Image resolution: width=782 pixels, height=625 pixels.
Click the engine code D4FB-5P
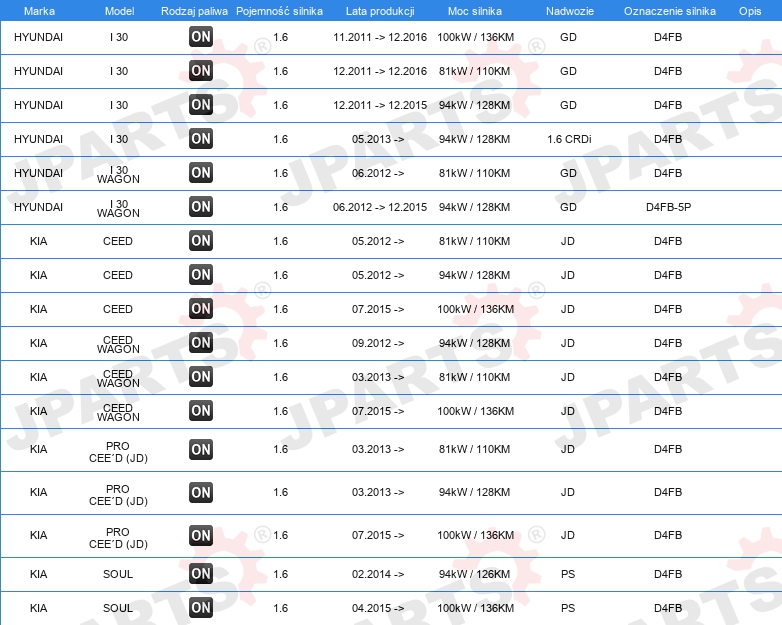(x=668, y=207)
